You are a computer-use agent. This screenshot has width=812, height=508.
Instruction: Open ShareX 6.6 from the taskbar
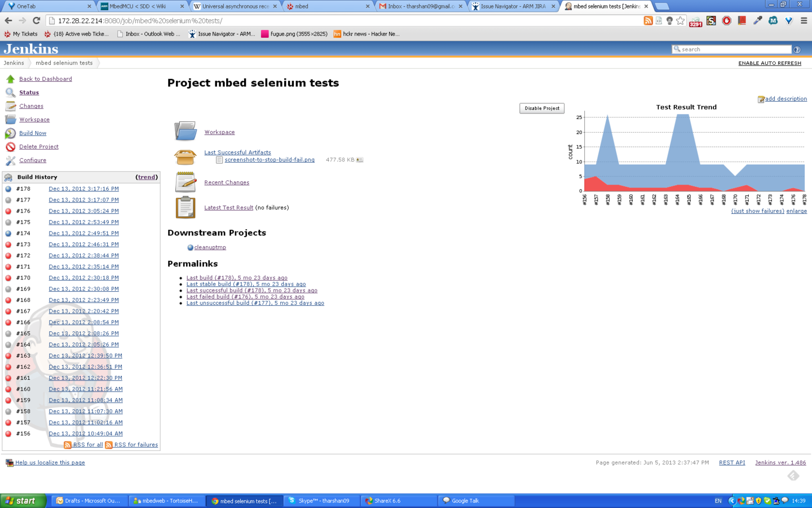tap(399, 501)
